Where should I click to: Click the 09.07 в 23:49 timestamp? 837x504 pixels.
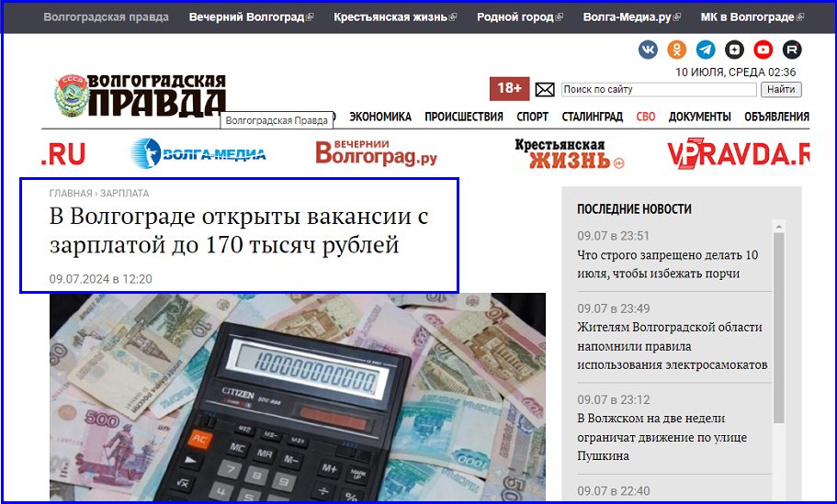coord(614,308)
